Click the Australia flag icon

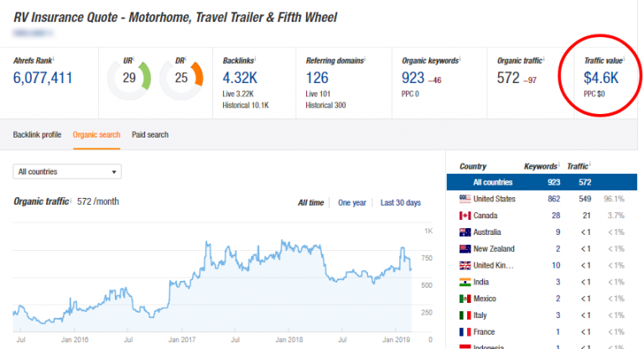click(x=464, y=232)
